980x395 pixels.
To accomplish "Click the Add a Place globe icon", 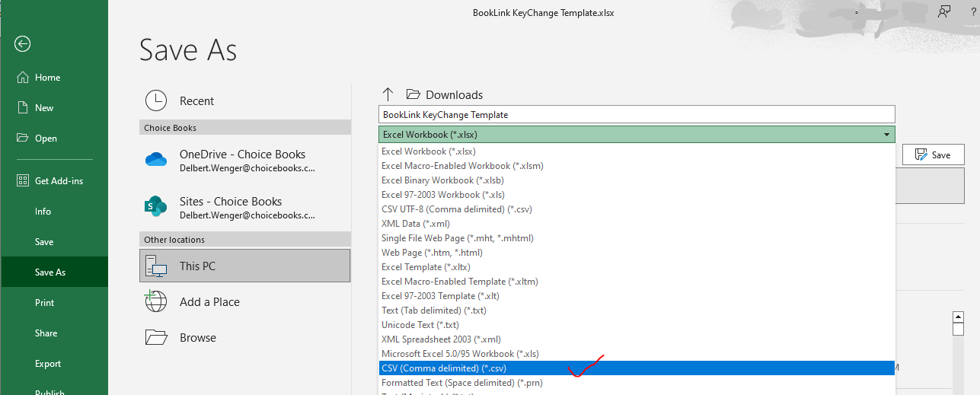I will [x=156, y=301].
